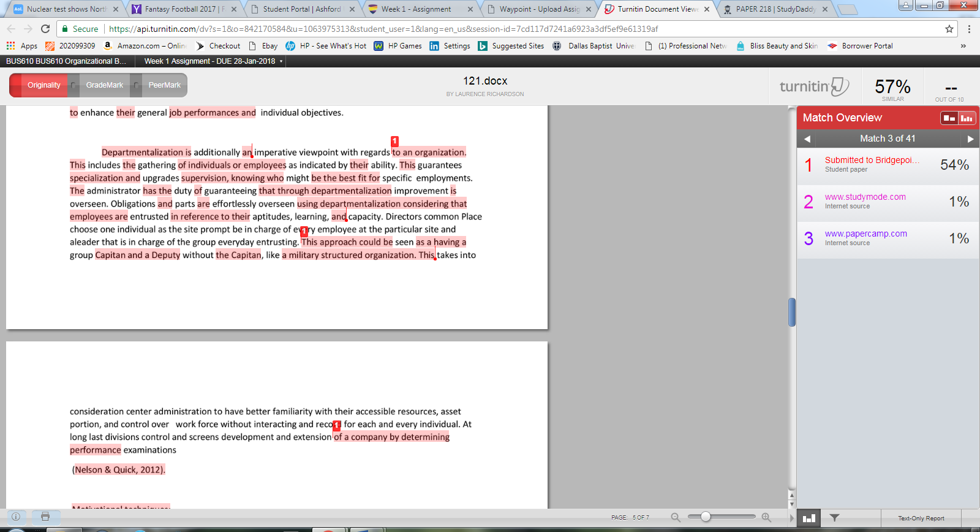Open Text-Only Report

point(921,518)
